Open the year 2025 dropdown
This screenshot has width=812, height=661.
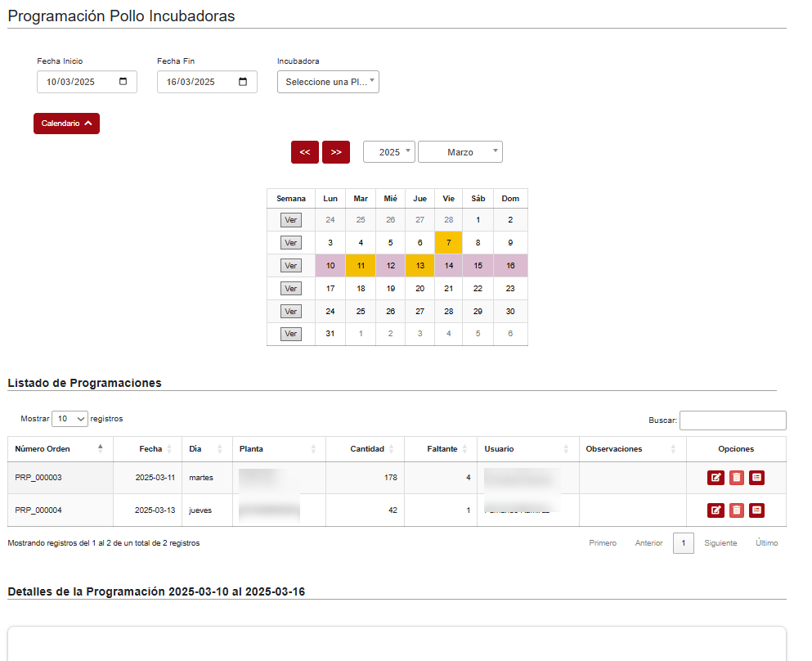[389, 152]
